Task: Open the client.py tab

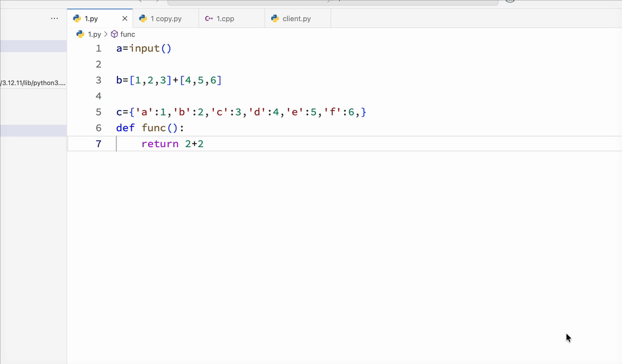Action: (x=297, y=19)
